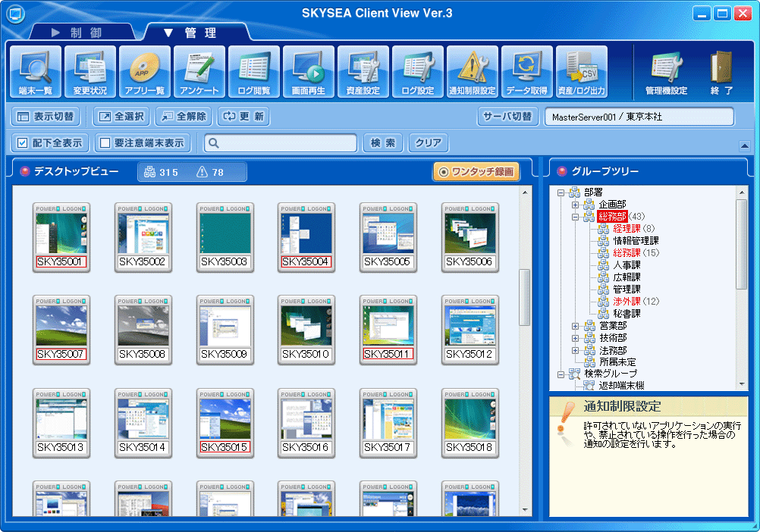Click the 全解除 deselect all button
The image size is (760, 532).
pyautogui.click(x=184, y=117)
